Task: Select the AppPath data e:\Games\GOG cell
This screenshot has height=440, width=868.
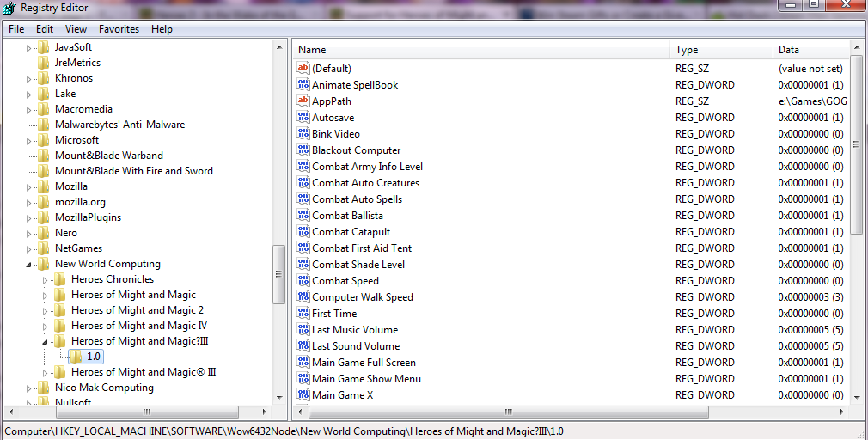Action: (813, 101)
